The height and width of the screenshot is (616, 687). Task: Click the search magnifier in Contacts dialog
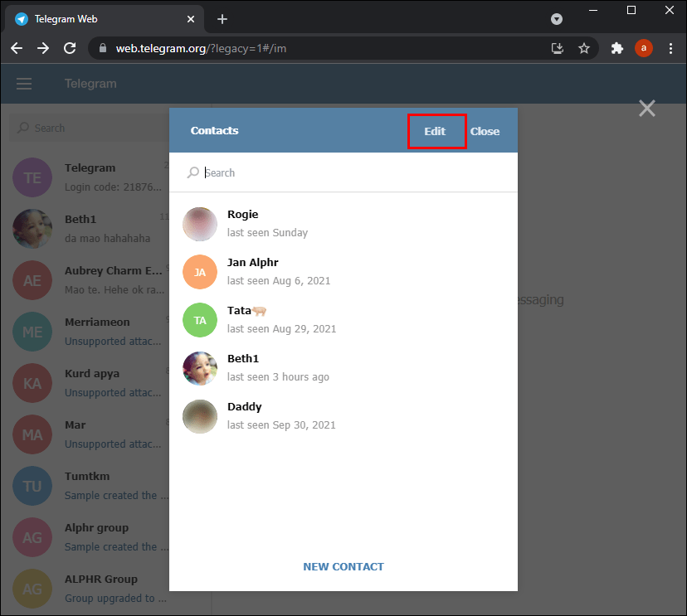tap(192, 172)
